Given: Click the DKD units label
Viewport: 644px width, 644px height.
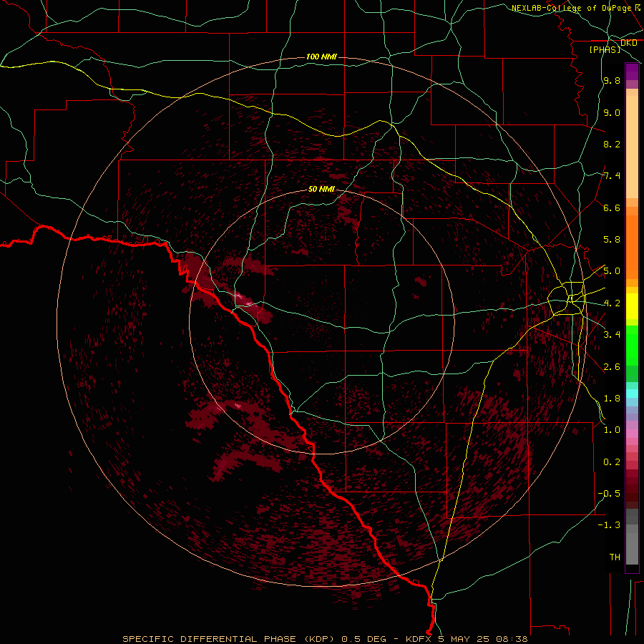Looking at the screenshot, I should pyautogui.click(x=628, y=43).
